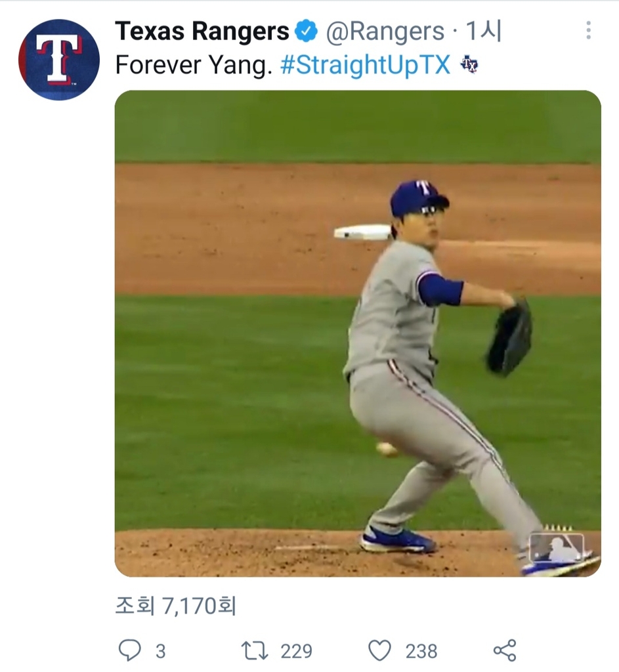This screenshot has width=619, height=672.
Task: Open the three-dot more options menu
Action: (x=588, y=30)
